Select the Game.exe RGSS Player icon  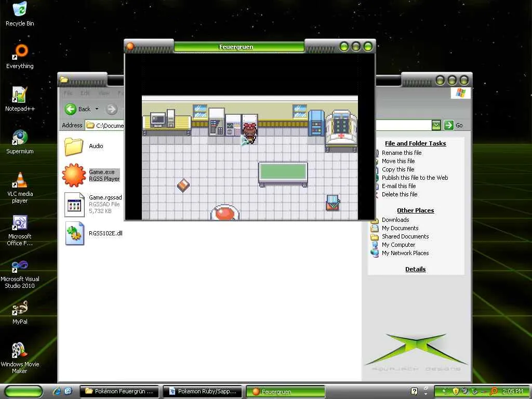pyautogui.click(x=74, y=175)
